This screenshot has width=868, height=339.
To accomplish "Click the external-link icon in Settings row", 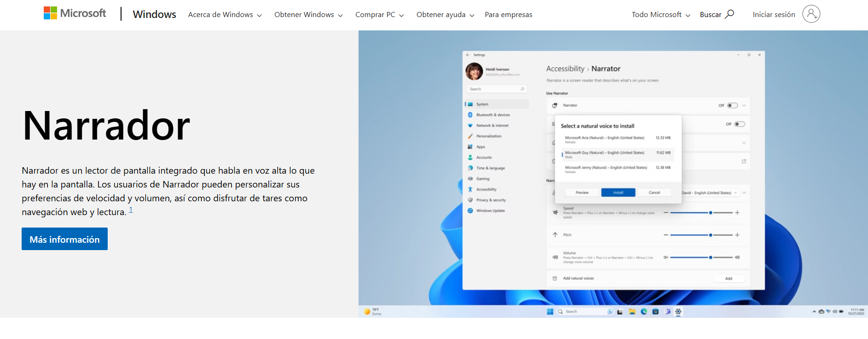I will tap(744, 161).
